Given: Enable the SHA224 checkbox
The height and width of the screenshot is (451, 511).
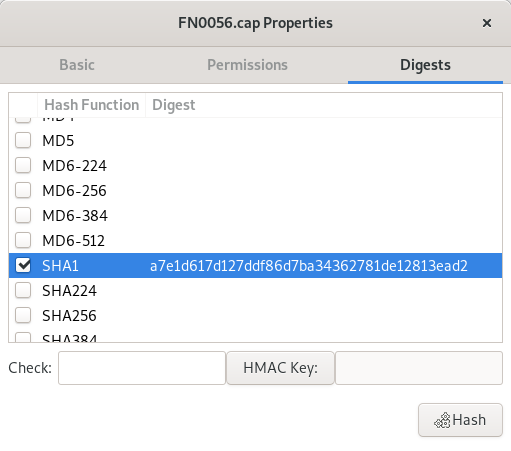Looking at the screenshot, I should click(x=23, y=290).
